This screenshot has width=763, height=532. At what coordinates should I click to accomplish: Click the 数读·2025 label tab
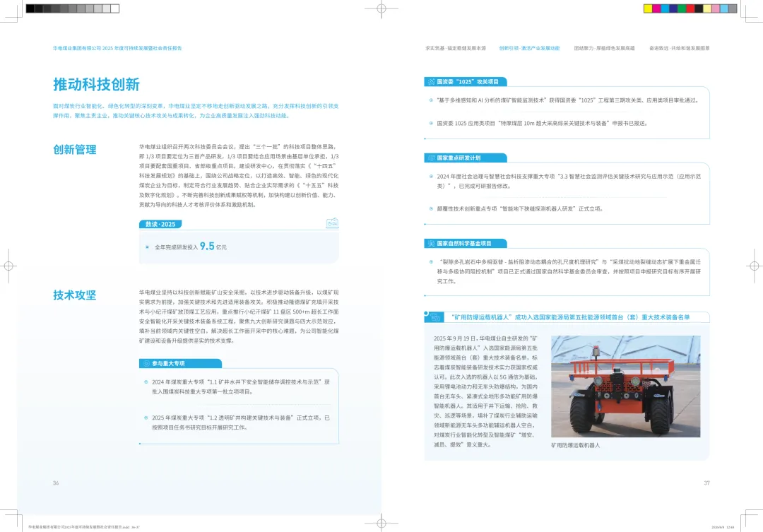(x=160, y=224)
